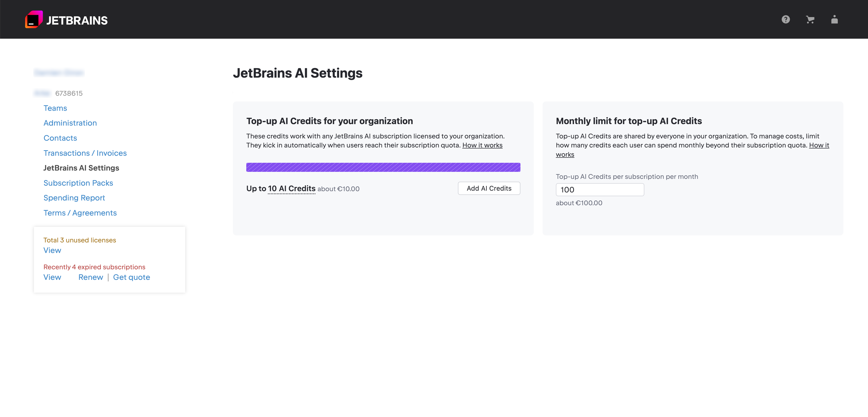Open How it works link under Top-up credits
Image resolution: width=868 pixels, height=417 pixels.
482,145
